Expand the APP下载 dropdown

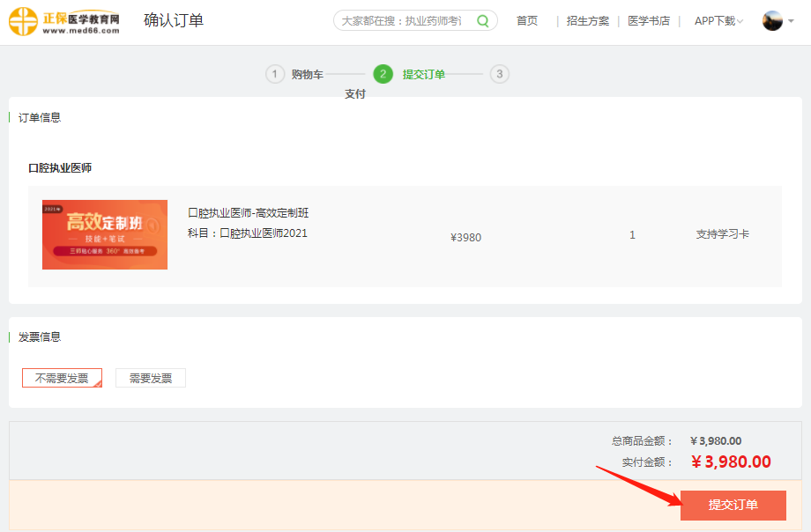[718, 21]
